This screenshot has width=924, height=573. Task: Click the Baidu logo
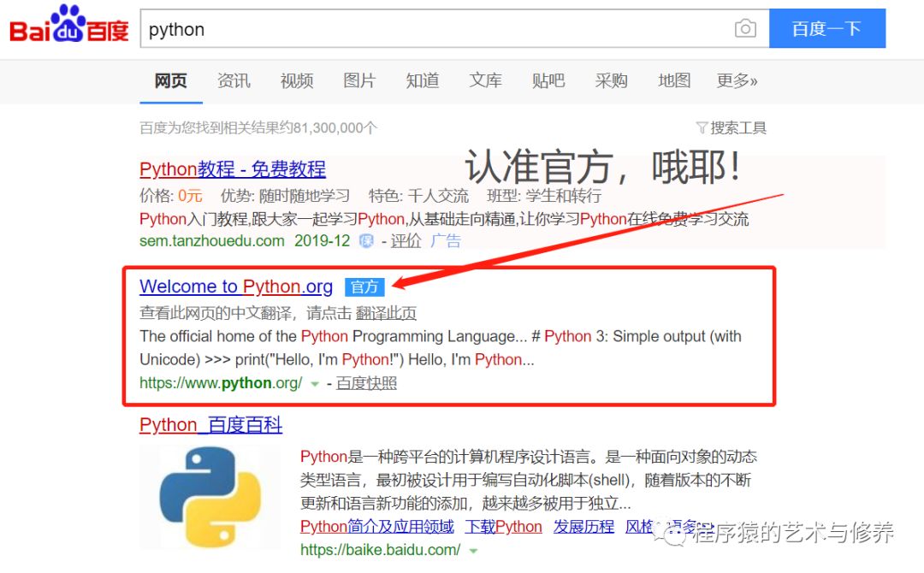(69, 25)
